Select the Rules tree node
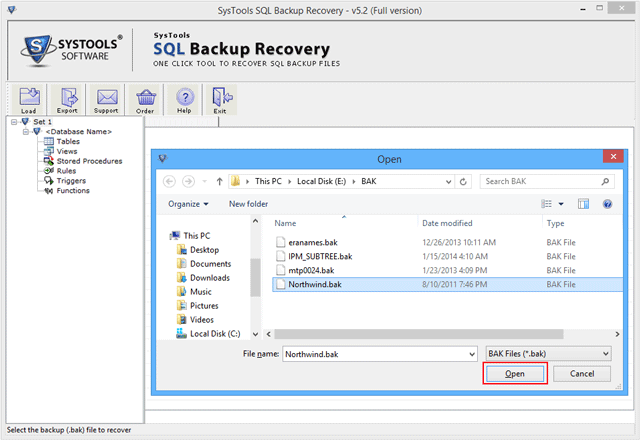 pyautogui.click(x=66, y=171)
